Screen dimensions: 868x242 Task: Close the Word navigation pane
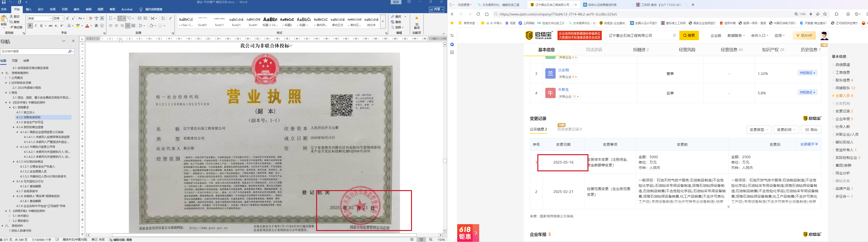(x=73, y=41)
